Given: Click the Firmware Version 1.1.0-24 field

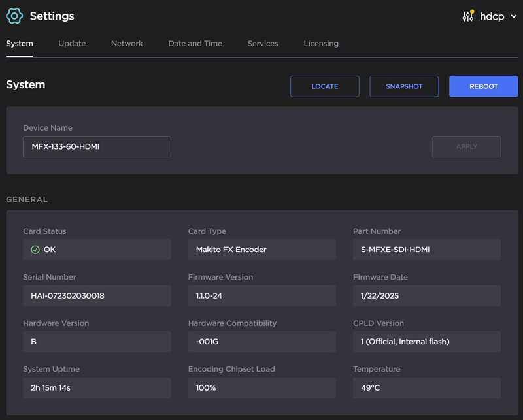Looking at the screenshot, I should pos(261,295).
